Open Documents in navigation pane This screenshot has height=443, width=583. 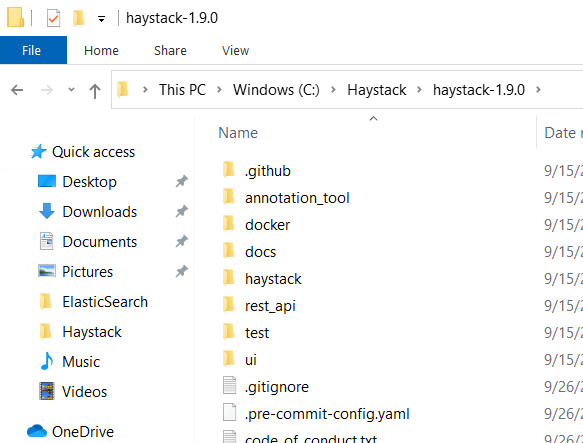click(100, 242)
